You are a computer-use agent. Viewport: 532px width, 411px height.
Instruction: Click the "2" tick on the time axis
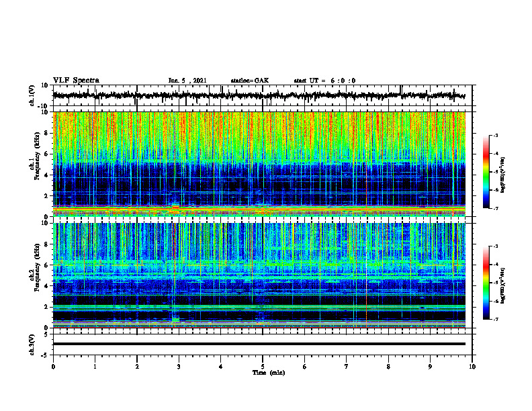click(x=137, y=367)
